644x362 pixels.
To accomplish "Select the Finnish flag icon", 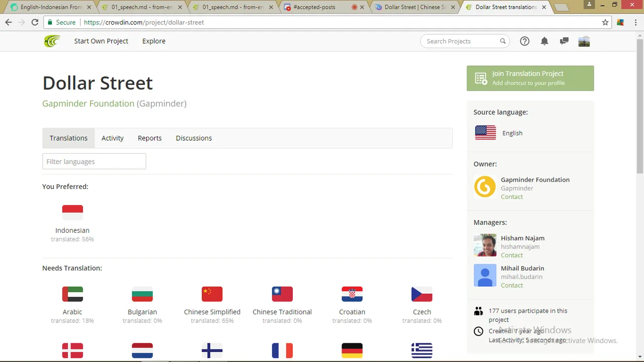I will (x=212, y=350).
